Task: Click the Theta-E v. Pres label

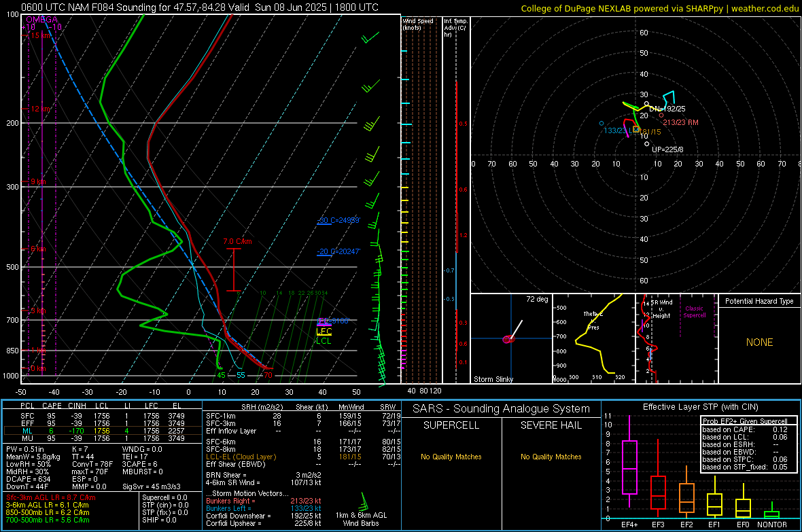Action: [x=593, y=320]
